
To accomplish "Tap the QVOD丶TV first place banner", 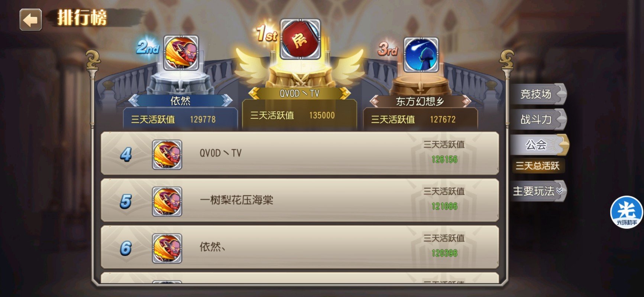I will 300,94.
